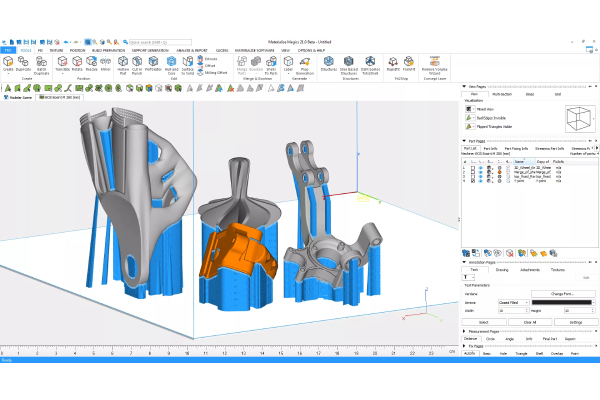Select the Translate tool
Viewport: 600px width, 400px height.
pos(63,62)
